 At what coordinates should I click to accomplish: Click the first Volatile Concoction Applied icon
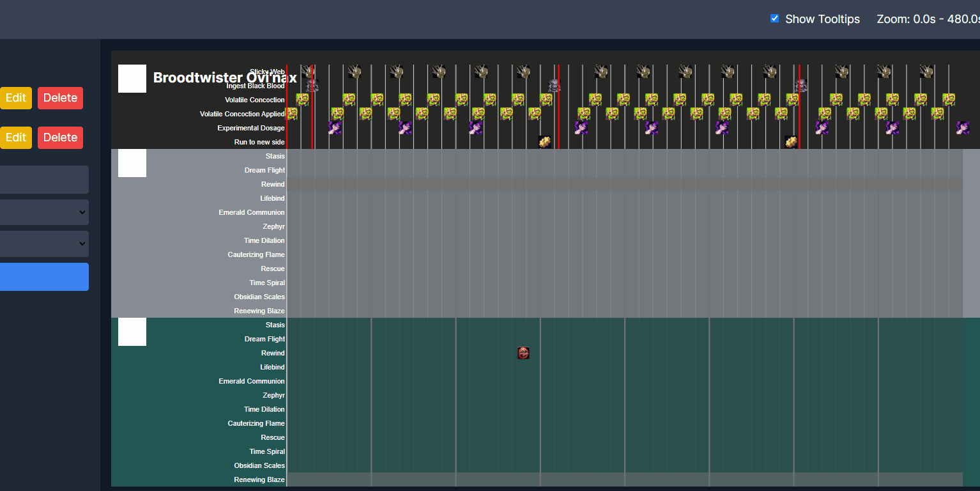(x=292, y=114)
